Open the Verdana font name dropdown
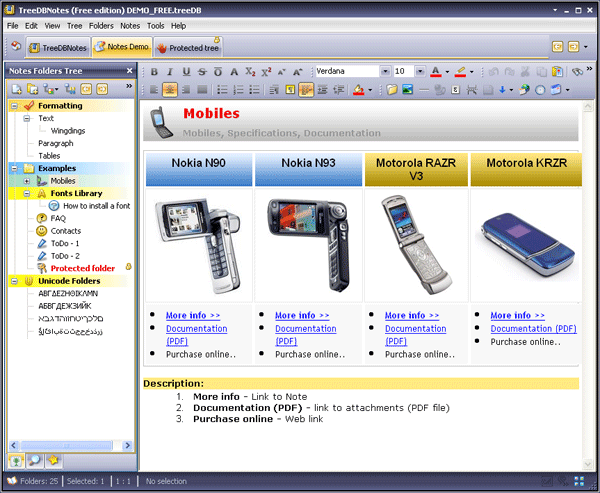Viewport: 600px width, 493px height. click(385, 71)
